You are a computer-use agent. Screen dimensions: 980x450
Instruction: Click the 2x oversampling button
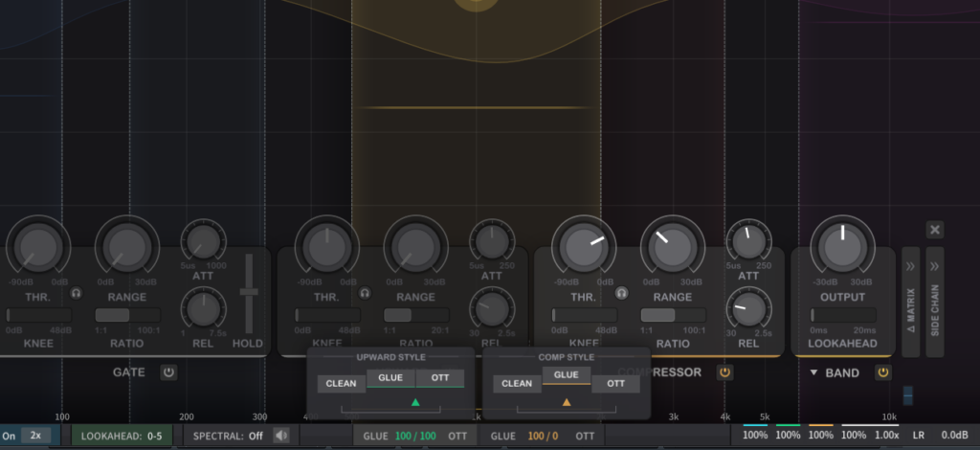pyautogui.click(x=36, y=436)
